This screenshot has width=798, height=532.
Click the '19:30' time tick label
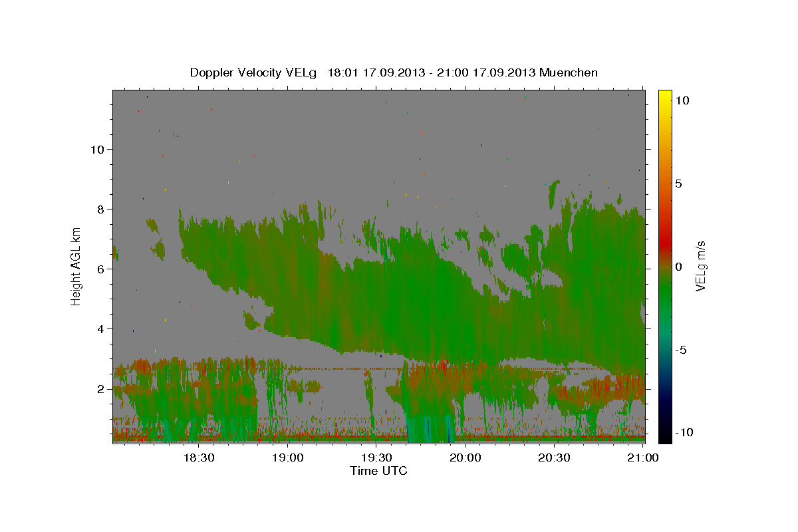coord(376,458)
